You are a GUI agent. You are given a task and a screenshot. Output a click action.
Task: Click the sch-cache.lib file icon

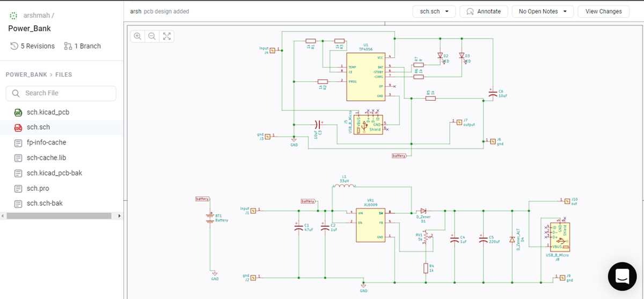pyautogui.click(x=18, y=158)
